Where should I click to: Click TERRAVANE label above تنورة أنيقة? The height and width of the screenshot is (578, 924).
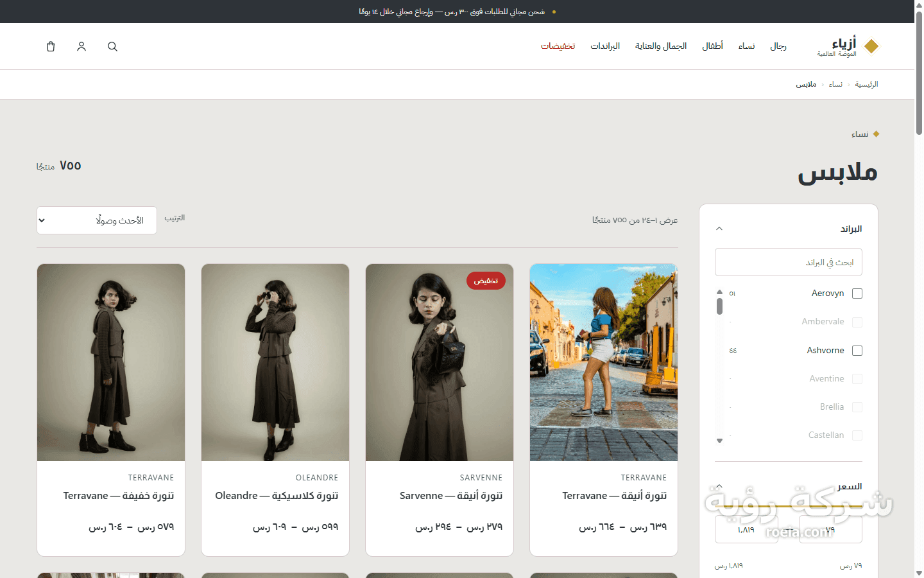[x=644, y=478]
